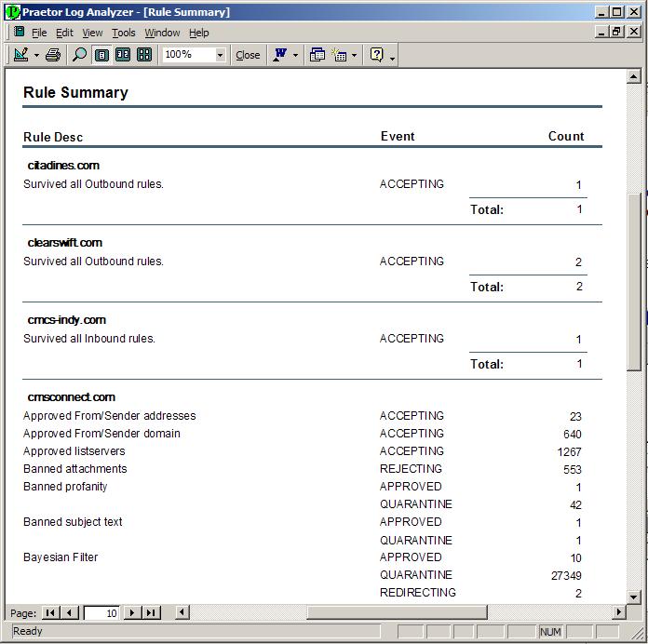Open the File menu
Image resolution: width=648 pixels, height=644 pixels.
click(39, 33)
